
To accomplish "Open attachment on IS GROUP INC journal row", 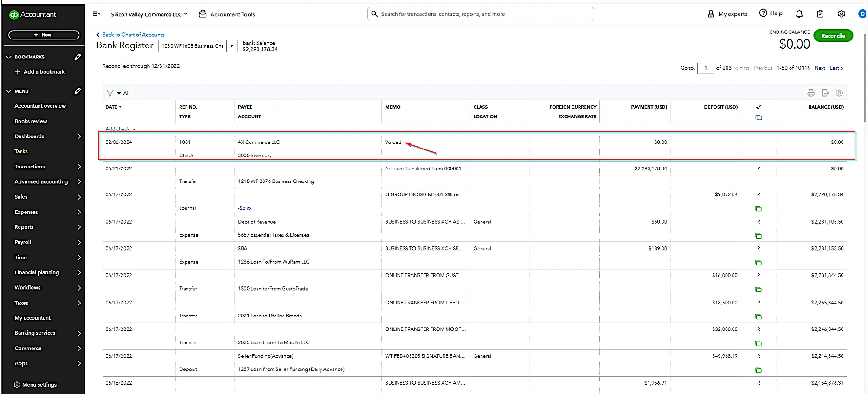I will click(759, 209).
